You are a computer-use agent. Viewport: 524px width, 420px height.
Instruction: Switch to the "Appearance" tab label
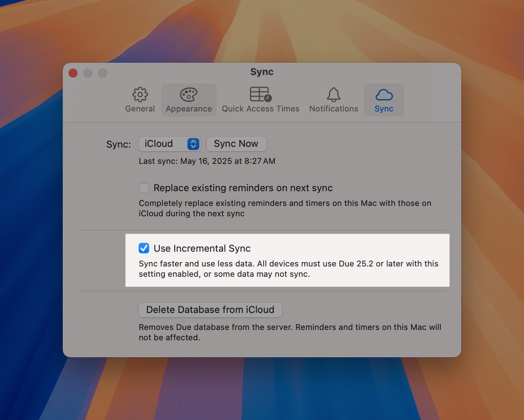[x=189, y=109]
